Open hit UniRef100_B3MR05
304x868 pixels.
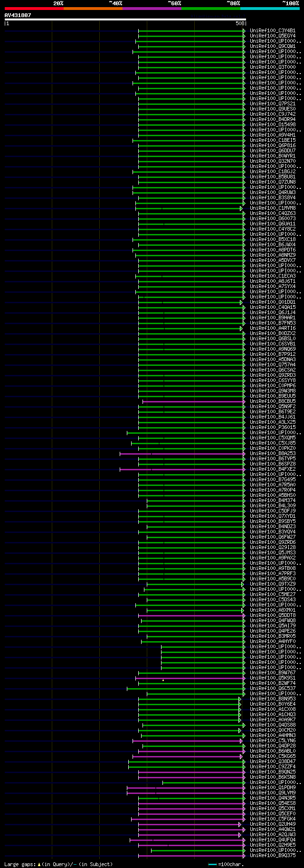273,636
